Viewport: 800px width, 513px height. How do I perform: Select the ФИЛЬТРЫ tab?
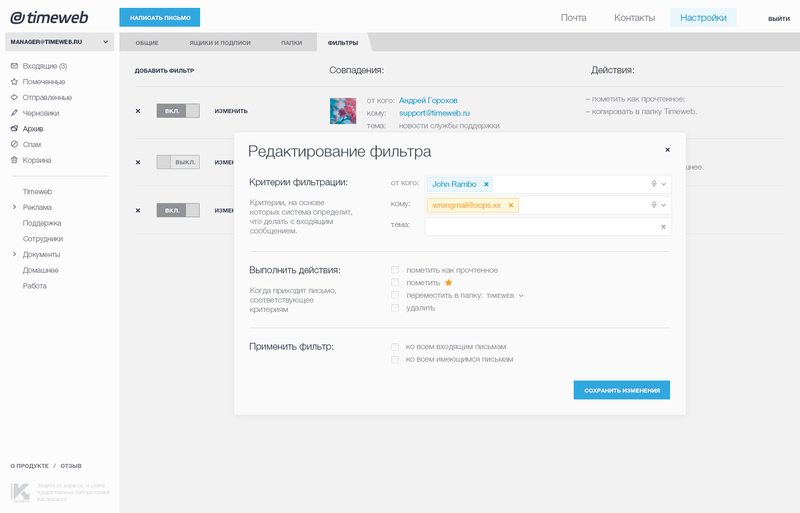point(343,43)
